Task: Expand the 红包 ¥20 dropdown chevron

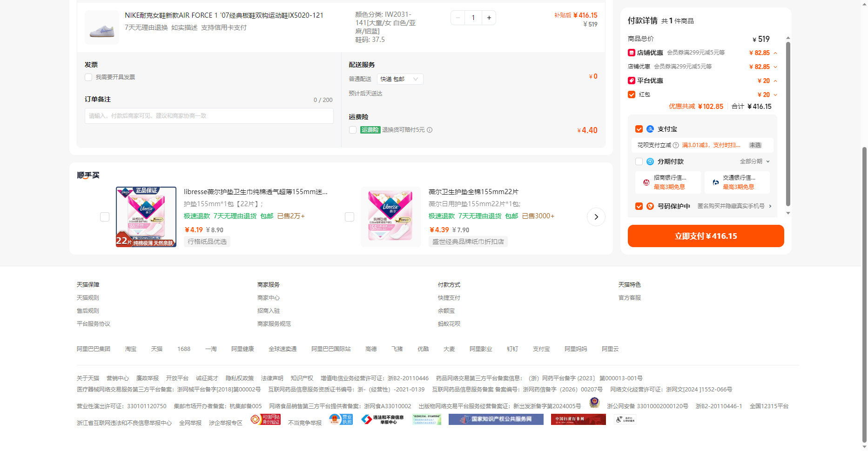Action: (775, 95)
